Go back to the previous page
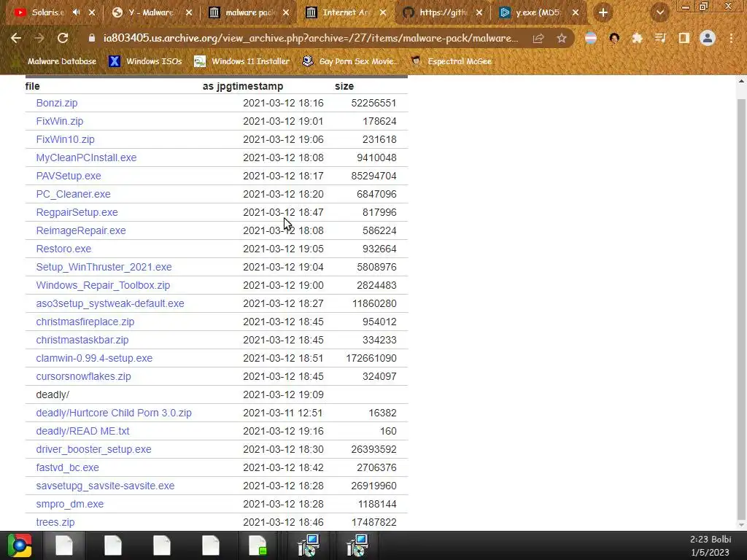The height and width of the screenshot is (560, 747). (16, 38)
